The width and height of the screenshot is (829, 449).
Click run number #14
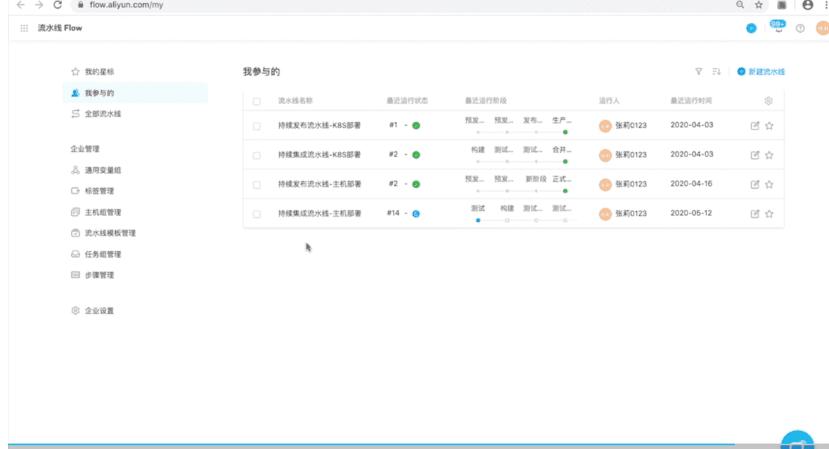[x=393, y=213]
